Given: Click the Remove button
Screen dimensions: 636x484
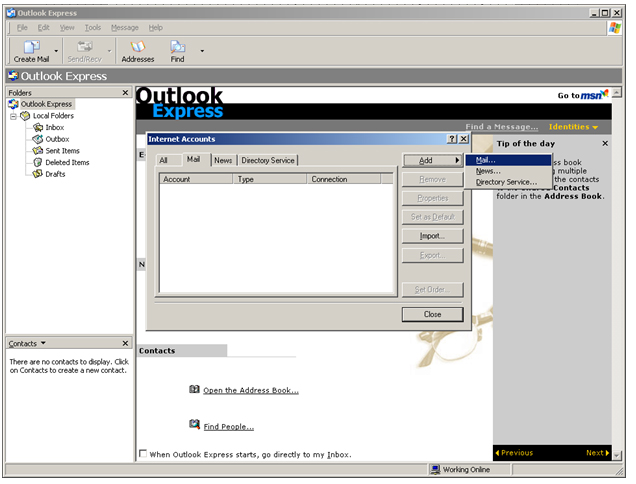Looking at the screenshot, I should [x=432, y=179].
